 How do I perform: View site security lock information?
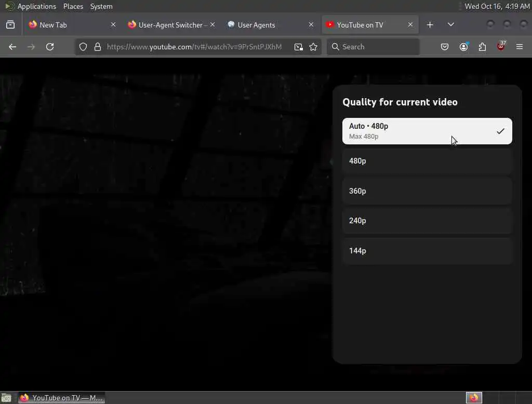pyautogui.click(x=98, y=47)
